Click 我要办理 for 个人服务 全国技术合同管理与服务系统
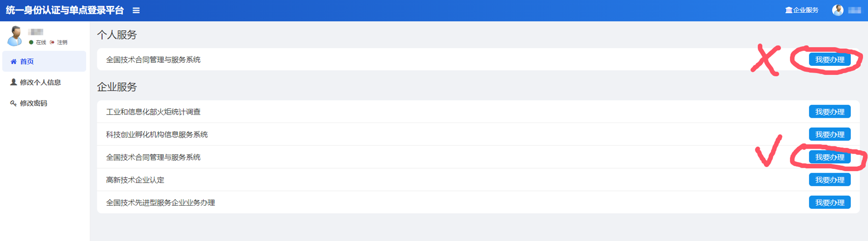This screenshot has width=868, height=241. pos(829,60)
